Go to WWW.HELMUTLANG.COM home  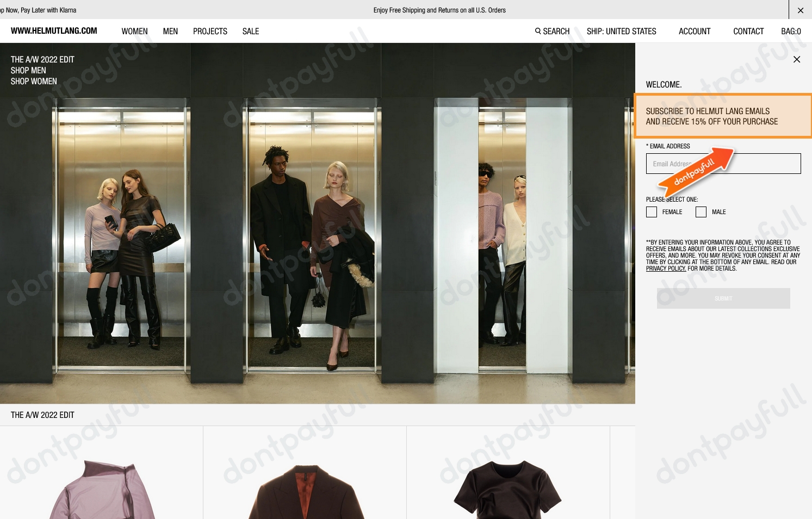coord(54,31)
